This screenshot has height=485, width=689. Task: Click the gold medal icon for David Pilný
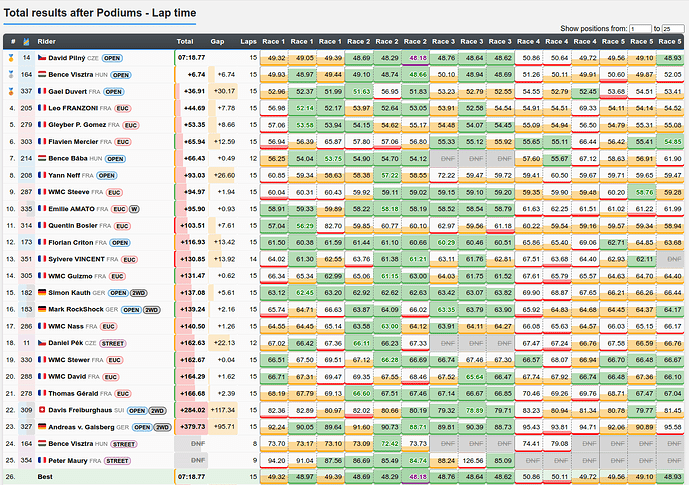pos(11,58)
